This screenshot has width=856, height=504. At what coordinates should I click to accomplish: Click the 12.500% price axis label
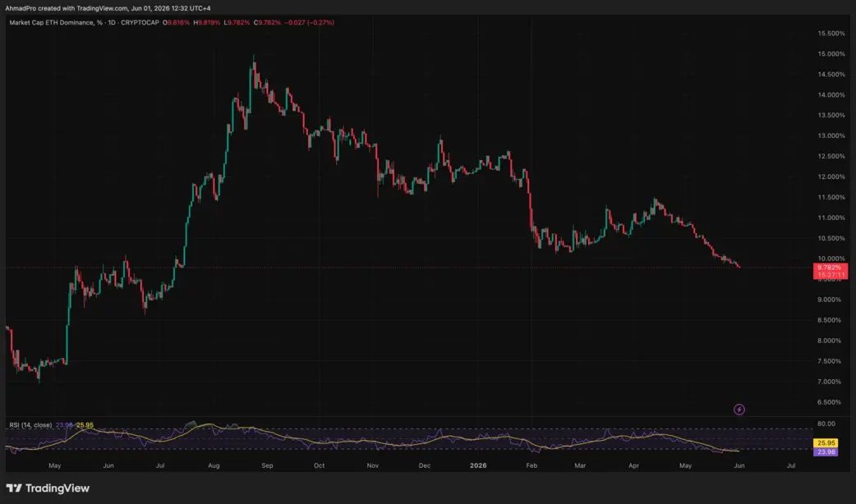pos(831,157)
